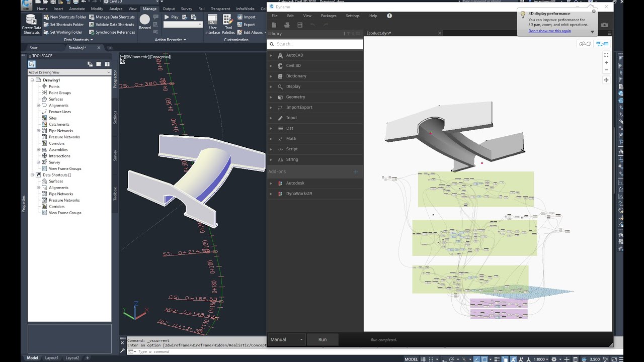The height and width of the screenshot is (362, 644).
Task: Switch to Layout1 tab
Action: pyautogui.click(x=52, y=358)
